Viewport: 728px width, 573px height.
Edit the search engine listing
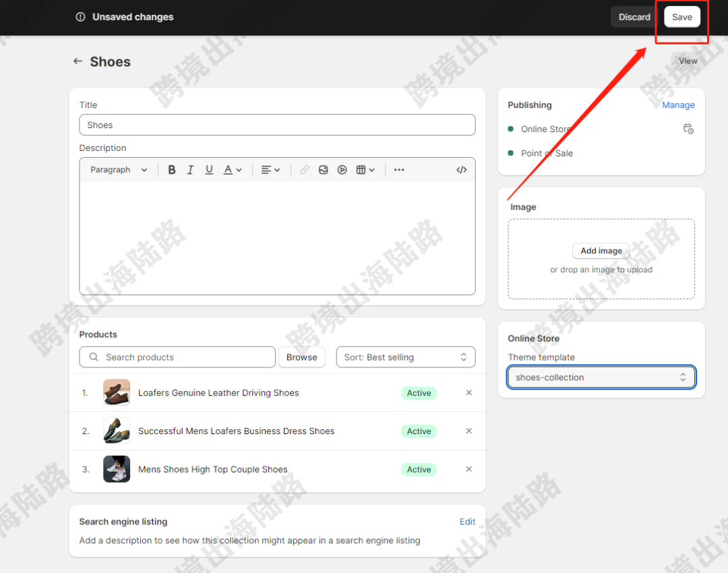467,522
